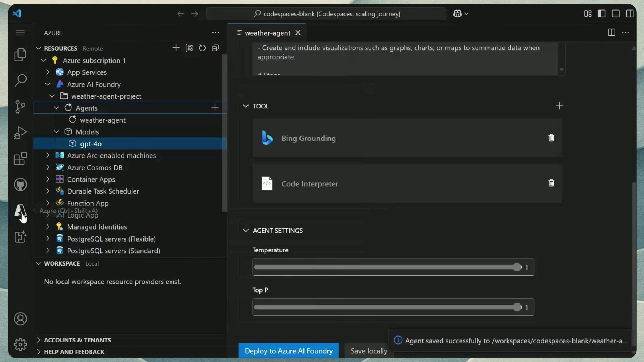Open the Extensions view
644x362 pixels.
click(x=20, y=159)
